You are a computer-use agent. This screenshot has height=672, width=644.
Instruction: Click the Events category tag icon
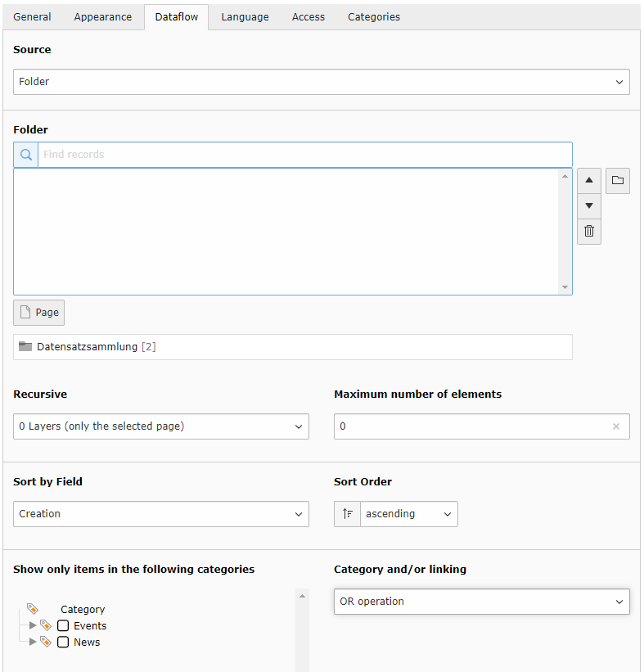tap(46, 626)
